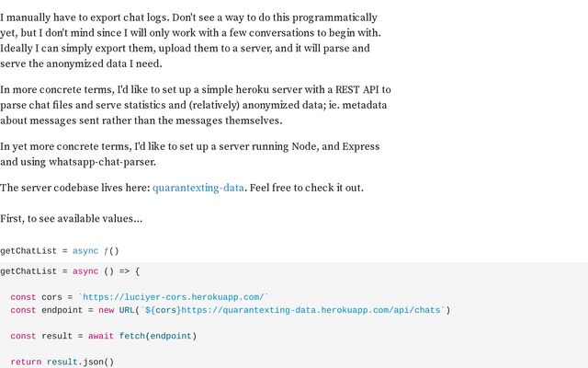Click The server codebase lives here text
The height and width of the screenshot is (368, 588).
click(75, 188)
